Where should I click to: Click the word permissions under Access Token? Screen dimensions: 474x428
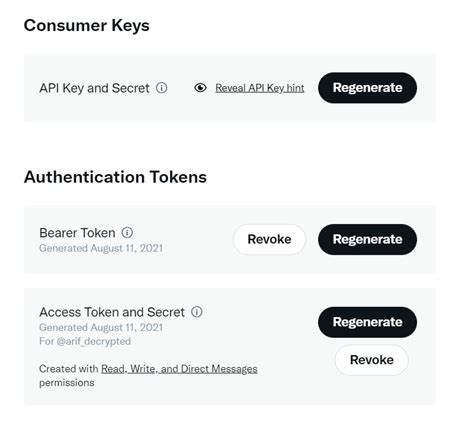coord(67,383)
